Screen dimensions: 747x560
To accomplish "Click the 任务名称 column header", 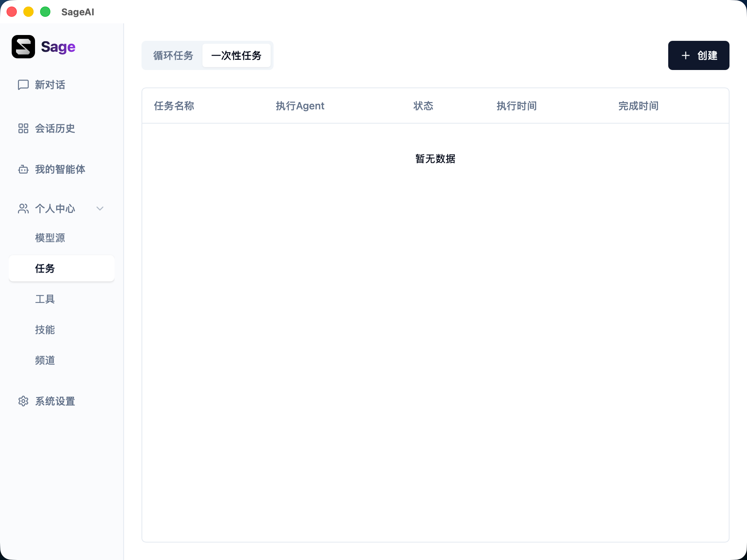I will (174, 106).
